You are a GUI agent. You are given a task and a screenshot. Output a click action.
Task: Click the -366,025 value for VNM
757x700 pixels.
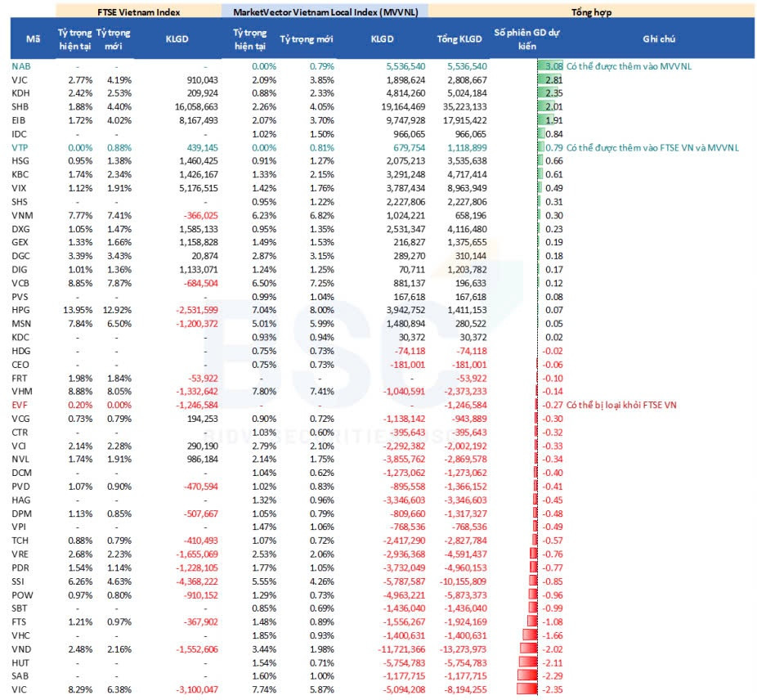201,215
